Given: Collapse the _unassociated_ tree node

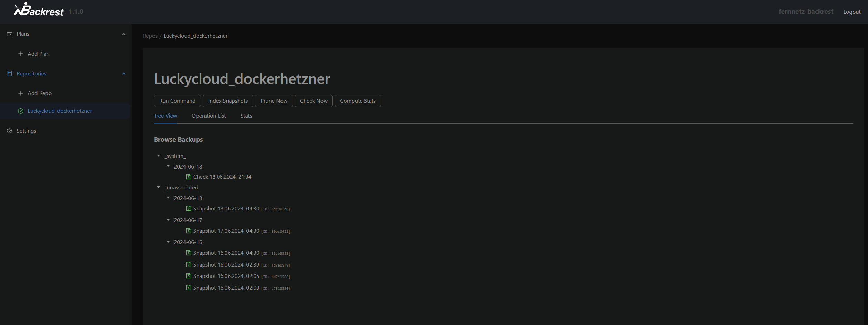Looking at the screenshot, I should pyautogui.click(x=159, y=188).
